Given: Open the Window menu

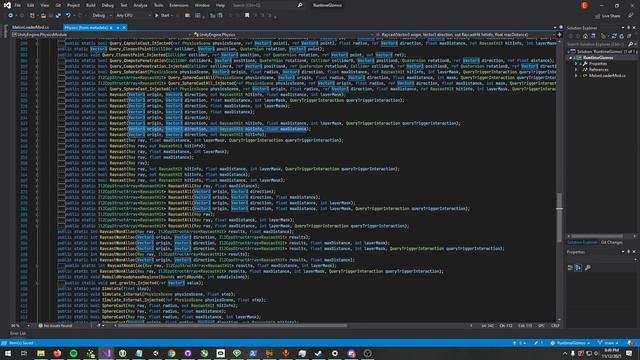Looking at the screenshot, I should [202, 5].
